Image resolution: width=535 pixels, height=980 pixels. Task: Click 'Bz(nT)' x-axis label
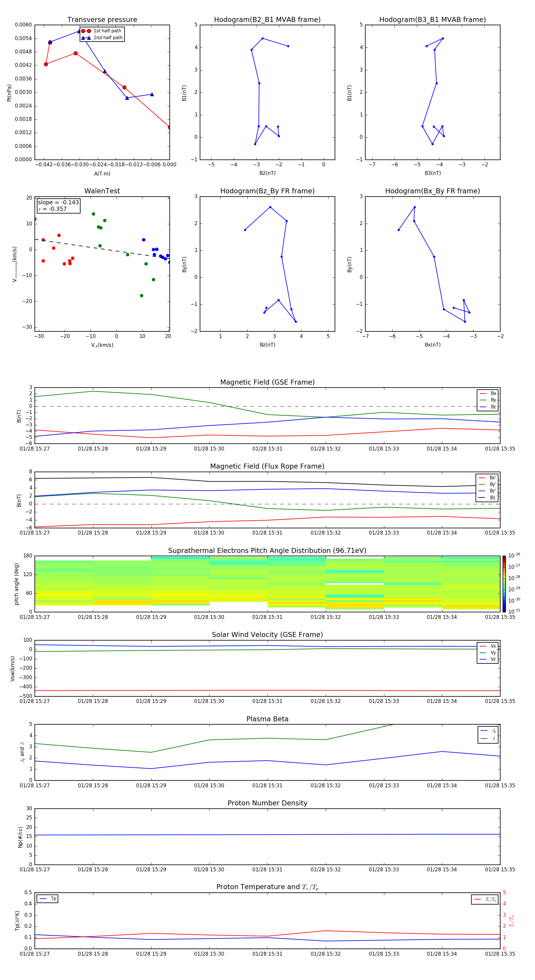[x=267, y=345]
